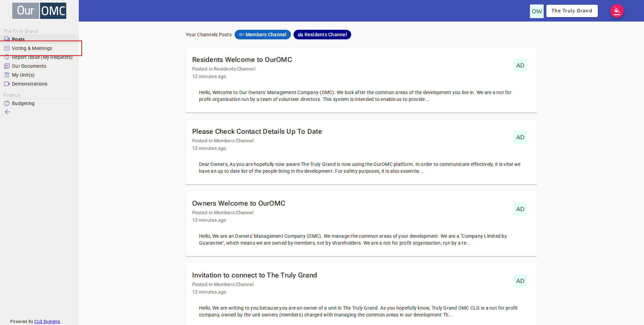Open post Residents Welcome to OurOMC
The width and height of the screenshot is (644, 325).
coord(242,60)
